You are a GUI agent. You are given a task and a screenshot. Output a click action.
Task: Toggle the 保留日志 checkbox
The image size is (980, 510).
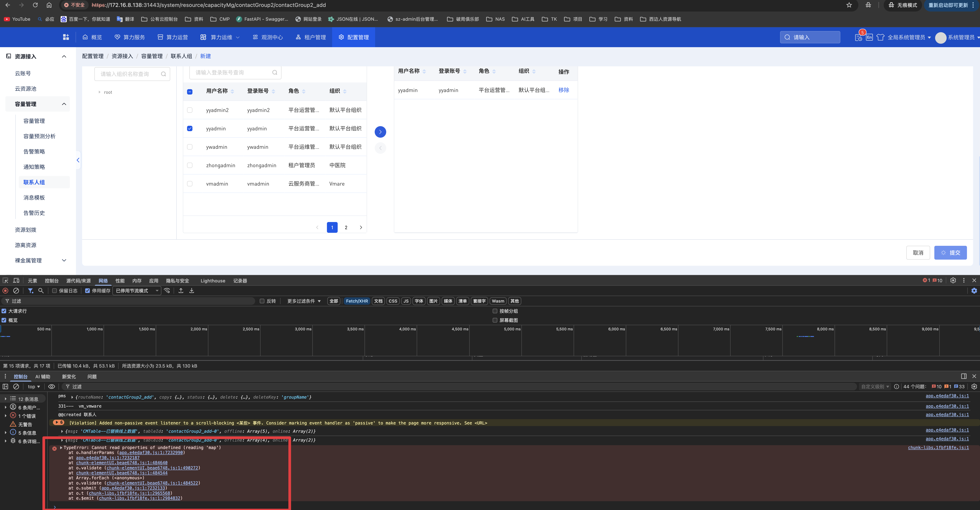pyautogui.click(x=55, y=290)
